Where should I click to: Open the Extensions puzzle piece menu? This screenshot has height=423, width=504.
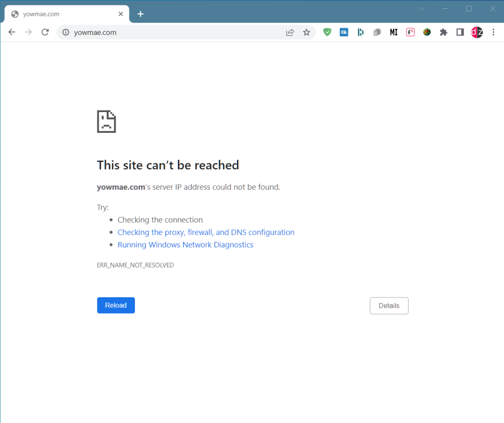[443, 32]
